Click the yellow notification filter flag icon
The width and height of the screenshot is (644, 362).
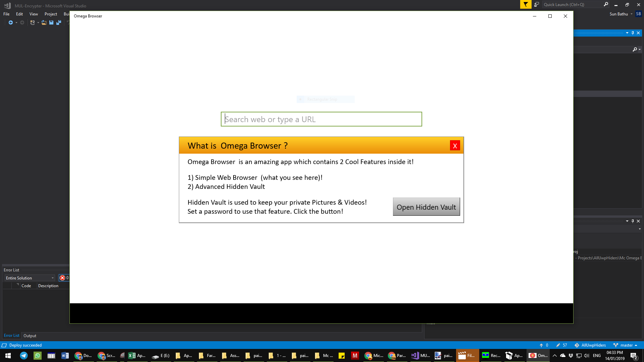click(x=526, y=4)
